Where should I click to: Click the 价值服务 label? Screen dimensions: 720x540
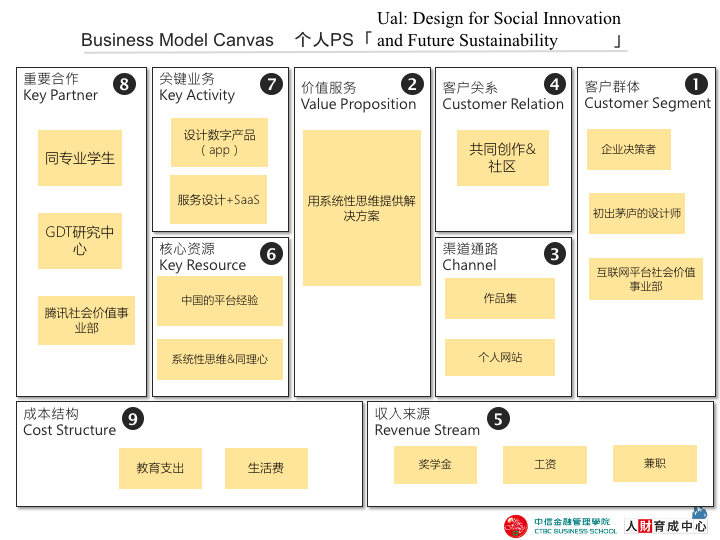329,88
